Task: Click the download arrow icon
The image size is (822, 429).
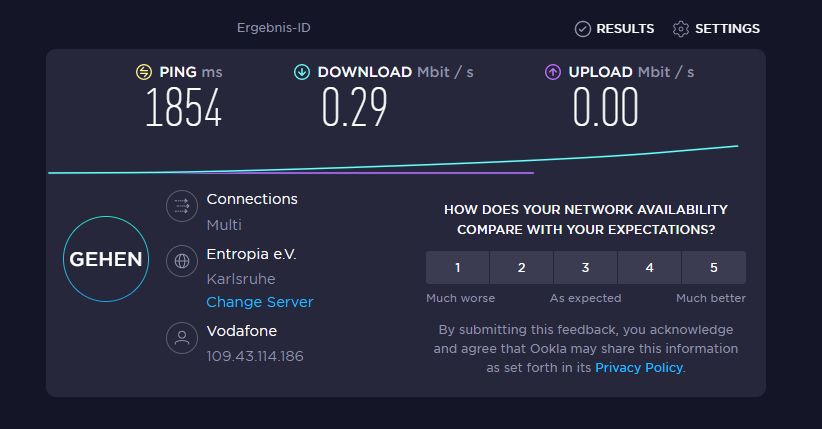Action: (x=302, y=72)
